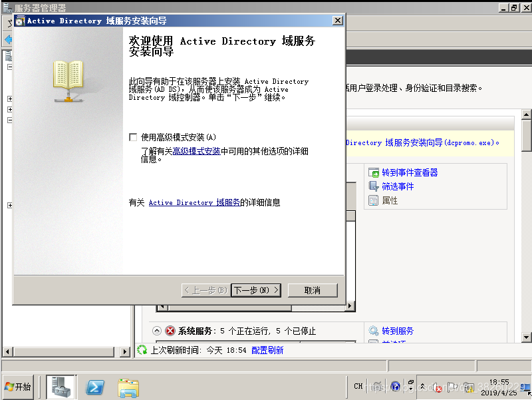This screenshot has width=532, height=400.
Task: Click the 取消 button in the wizard
Action: click(313, 290)
